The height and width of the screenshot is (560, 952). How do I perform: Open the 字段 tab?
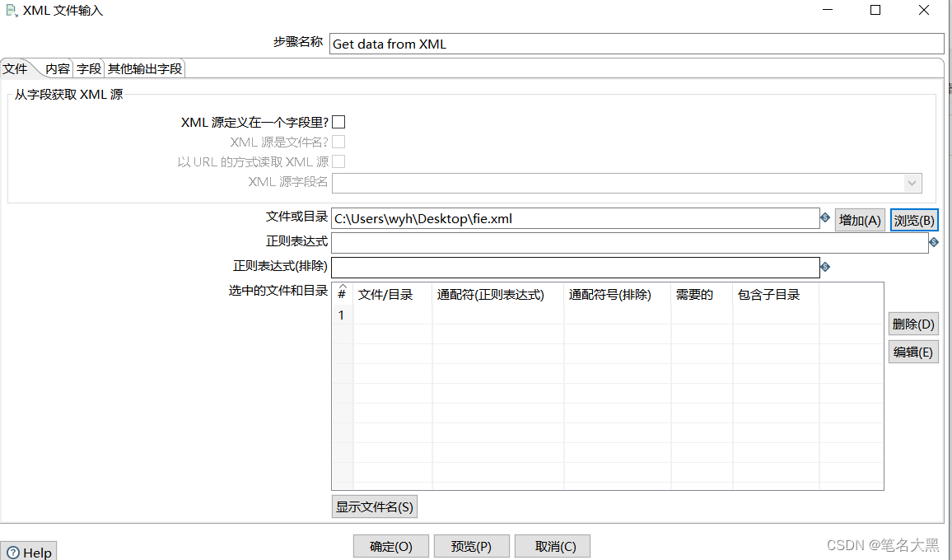87,69
